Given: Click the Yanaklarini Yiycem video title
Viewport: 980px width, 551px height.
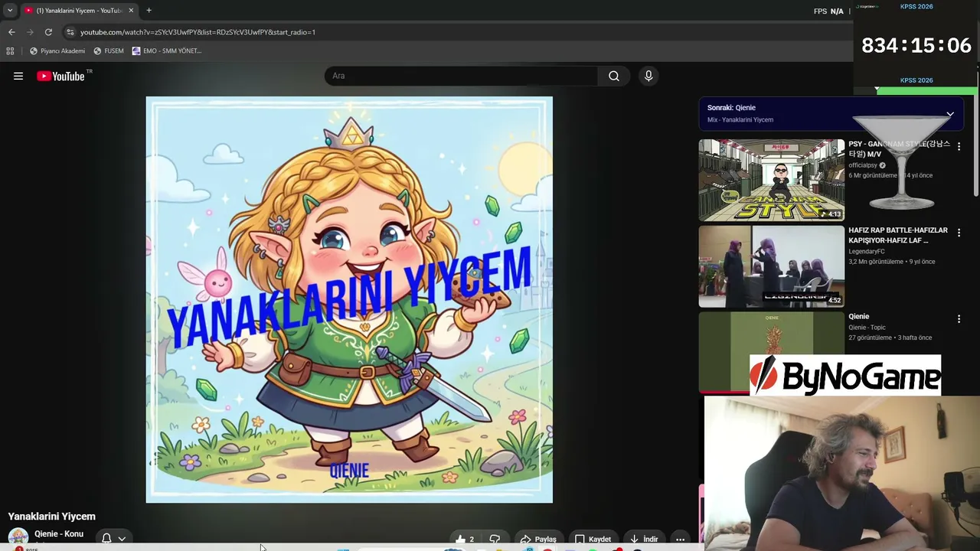Looking at the screenshot, I should 52,517.
